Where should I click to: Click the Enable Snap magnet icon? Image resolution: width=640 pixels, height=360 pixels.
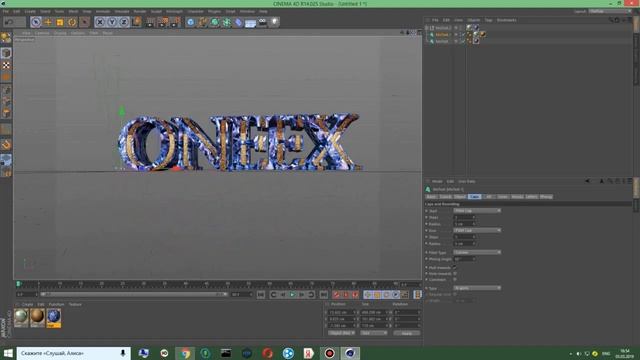[x=6, y=144]
